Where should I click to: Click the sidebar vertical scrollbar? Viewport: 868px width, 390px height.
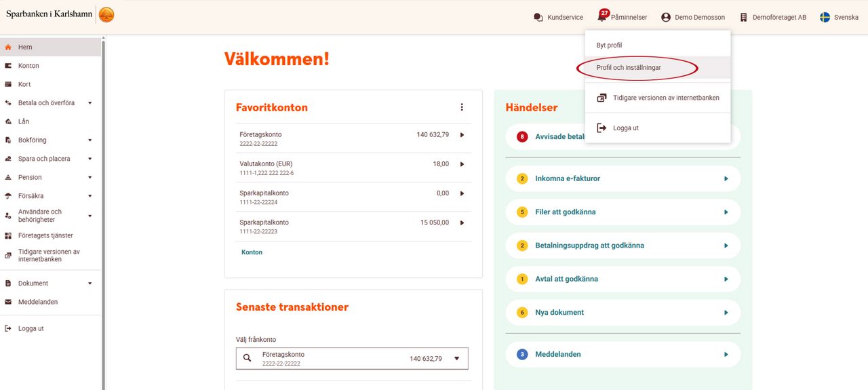[x=103, y=203]
